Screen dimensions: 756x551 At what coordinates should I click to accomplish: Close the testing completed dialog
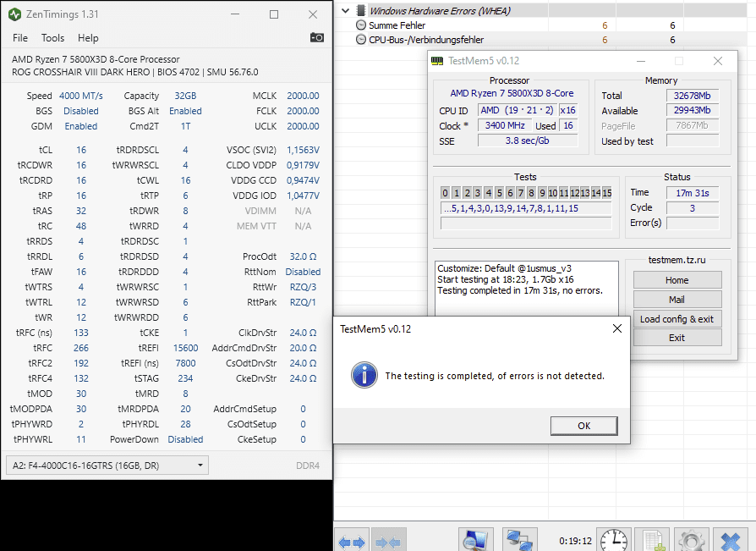click(616, 328)
